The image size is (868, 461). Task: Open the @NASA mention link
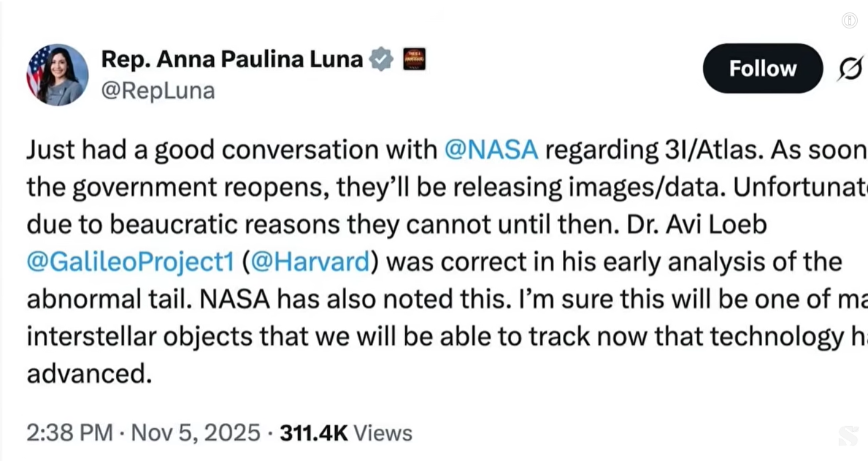491,149
